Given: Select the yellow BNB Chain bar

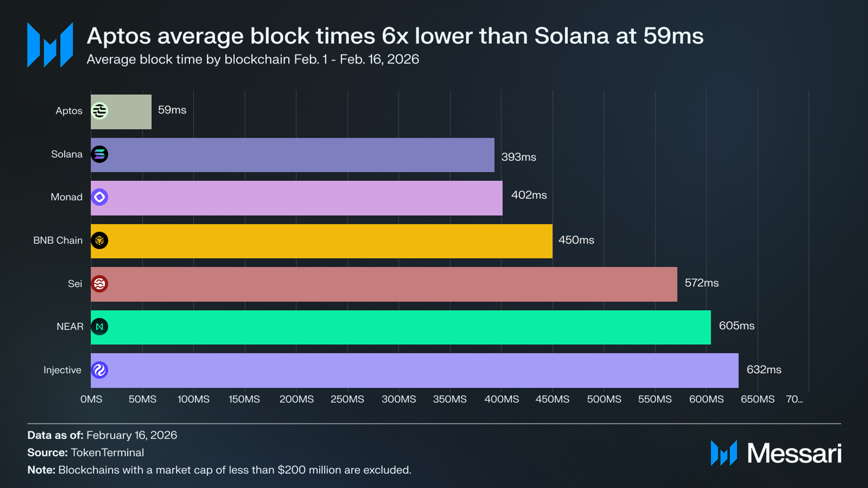Looking at the screenshot, I should point(321,241).
